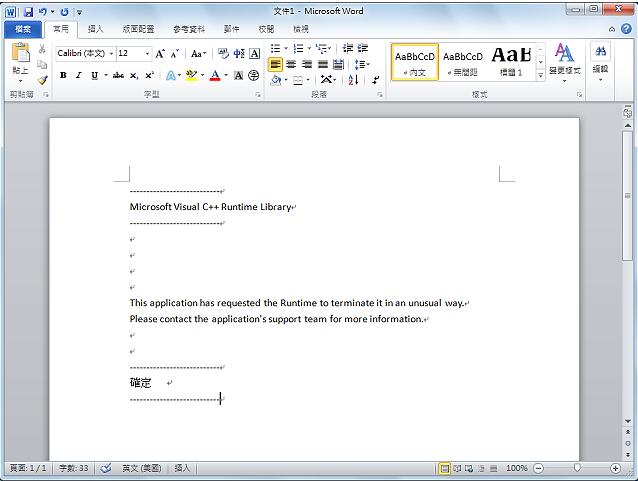Toggle Italic formatting

pyautogui.click(x=79, y=75)
